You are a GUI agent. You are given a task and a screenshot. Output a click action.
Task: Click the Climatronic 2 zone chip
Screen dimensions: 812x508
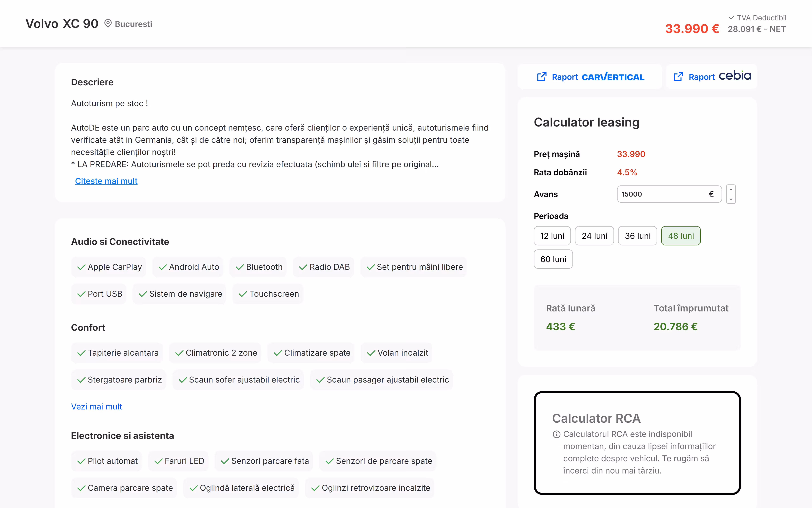click(215, 353)
